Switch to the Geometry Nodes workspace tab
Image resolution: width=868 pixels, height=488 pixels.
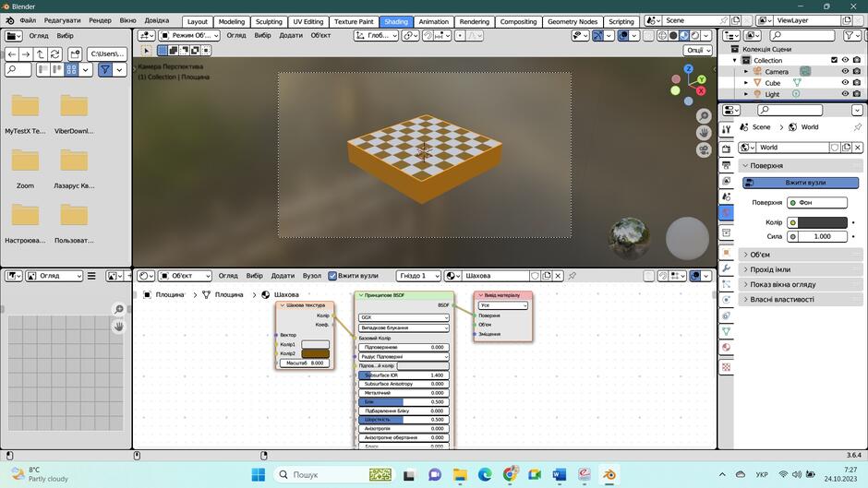(x=573, y=21)
